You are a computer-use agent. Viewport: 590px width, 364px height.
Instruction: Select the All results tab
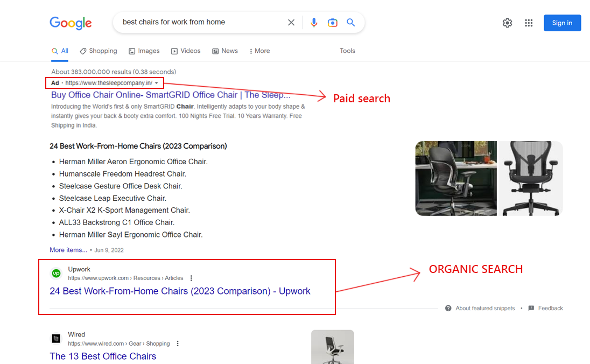click(x=60, y=51)
